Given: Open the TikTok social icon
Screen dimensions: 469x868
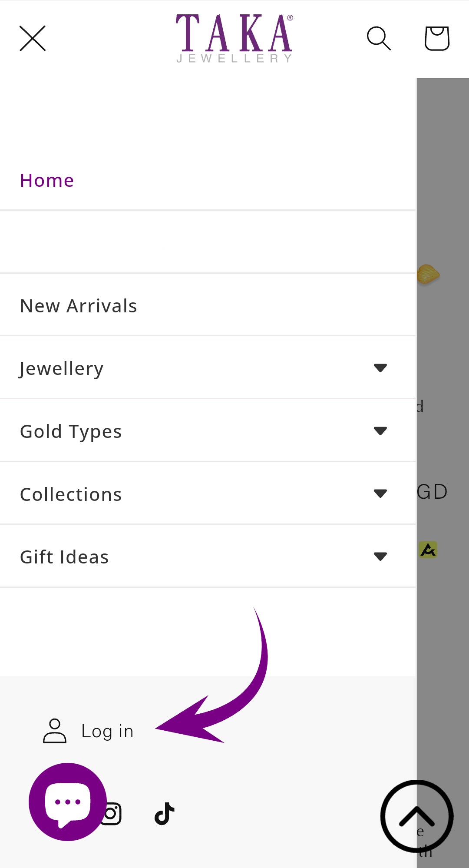Looking at the screenshot, I should click(165, 814).
